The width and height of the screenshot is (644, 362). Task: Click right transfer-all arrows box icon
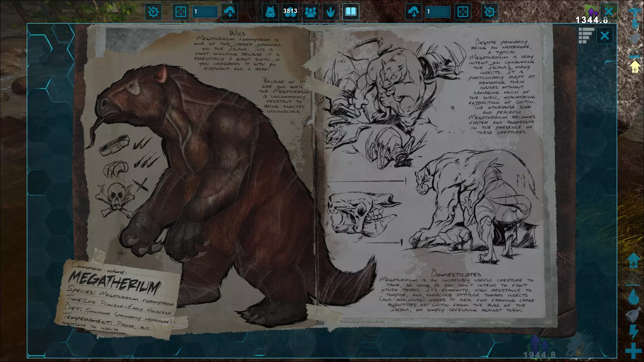tap(463, 12)
